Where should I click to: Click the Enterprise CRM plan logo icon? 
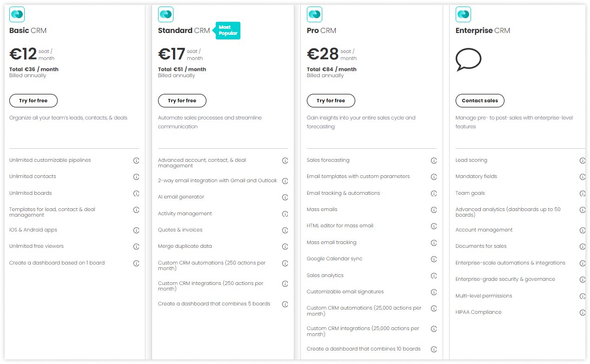click(463, 14)
